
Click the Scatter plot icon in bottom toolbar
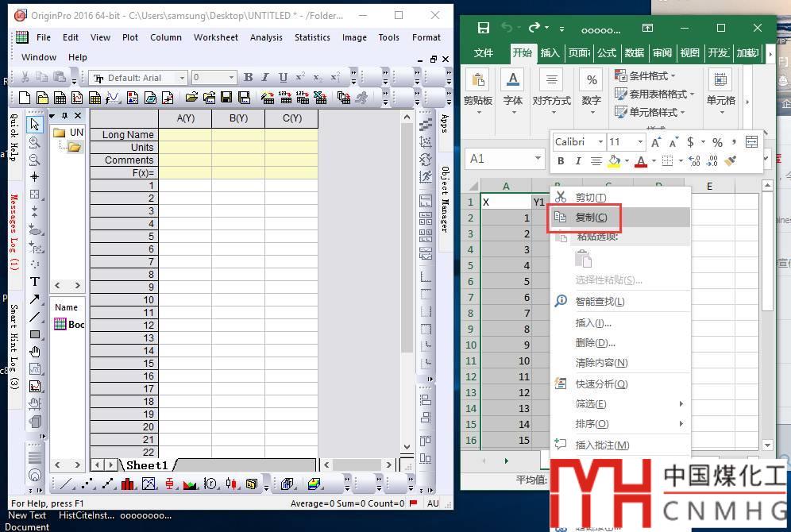[x=88, y=484]
